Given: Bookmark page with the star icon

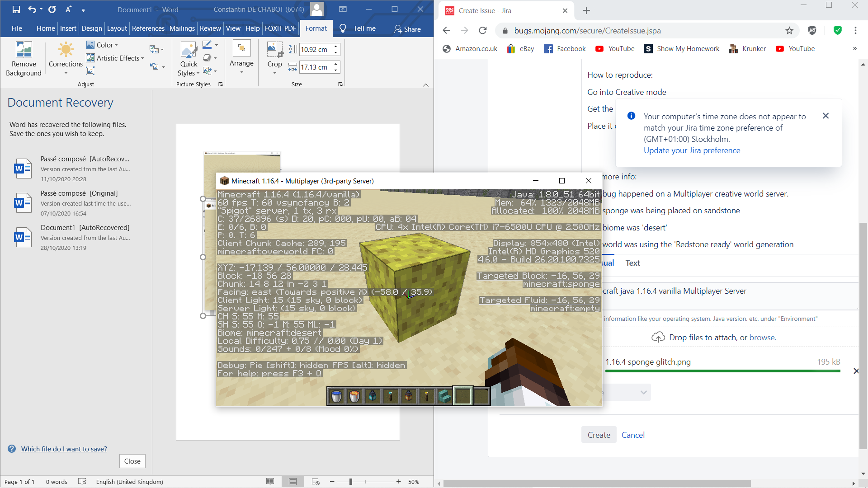Looking at the screenshot, I should pyautogui.click(x=789, y=31).
